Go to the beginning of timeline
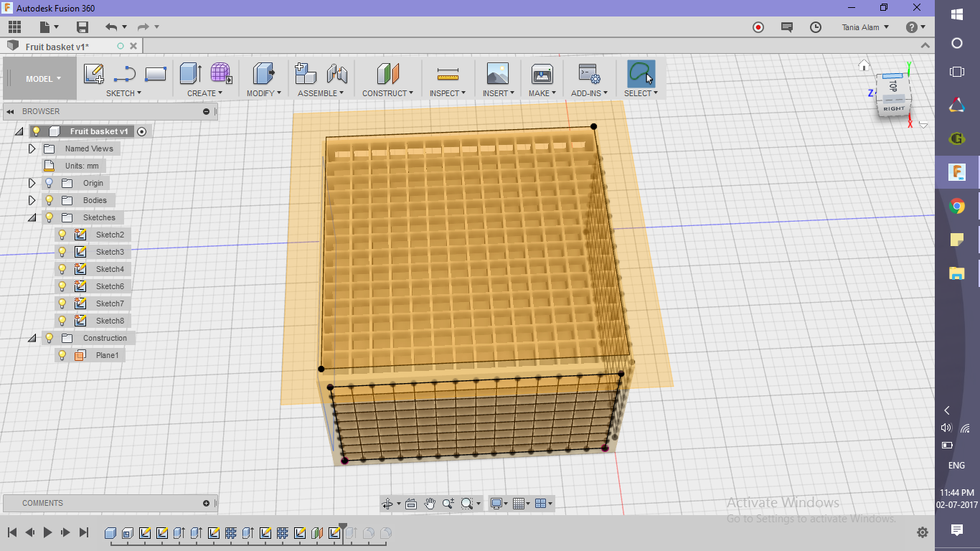This screenshot has width=980, height=551. coord(12,532)
